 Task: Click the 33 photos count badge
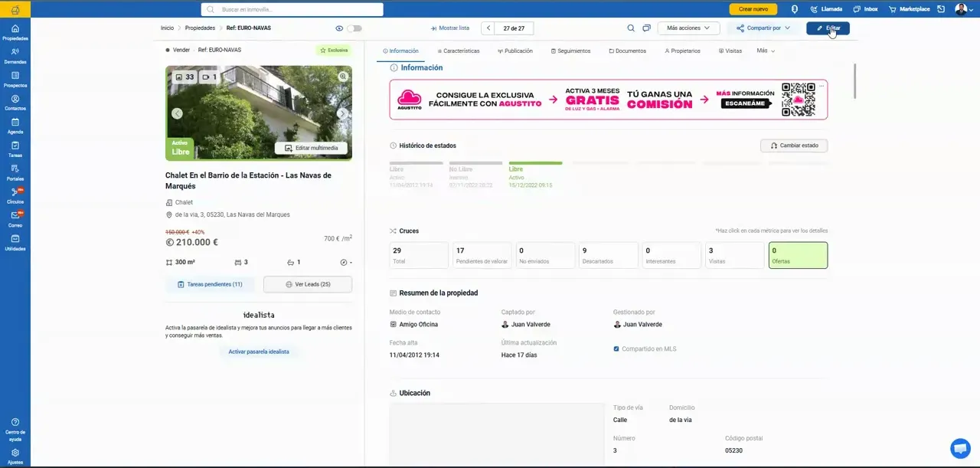[185, 77]
